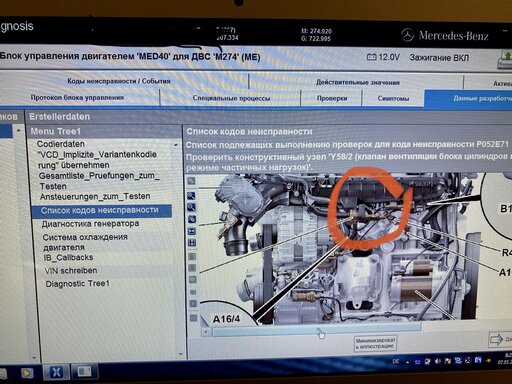Show hidden tray icons arrow

pyautogui.click(x=407, y=362)
